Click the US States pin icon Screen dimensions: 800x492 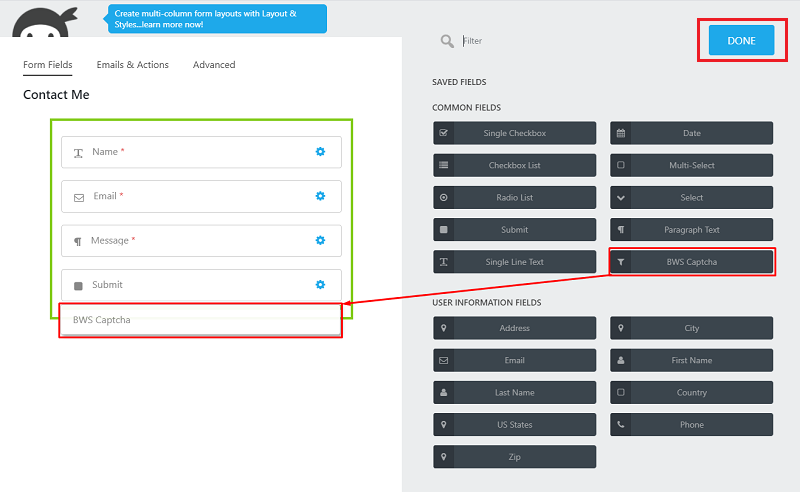coord(444,425)
